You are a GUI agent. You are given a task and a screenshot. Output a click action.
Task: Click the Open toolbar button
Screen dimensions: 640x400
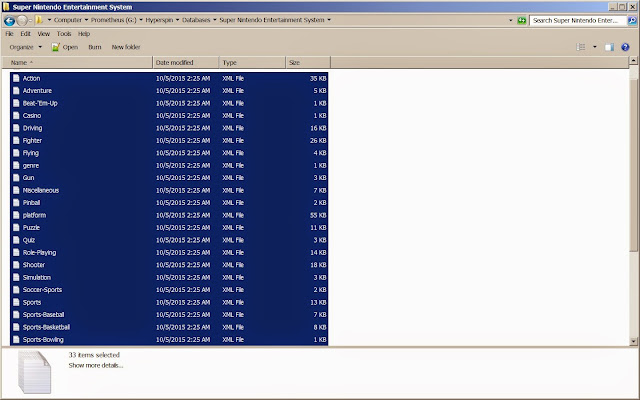[64, 47]
